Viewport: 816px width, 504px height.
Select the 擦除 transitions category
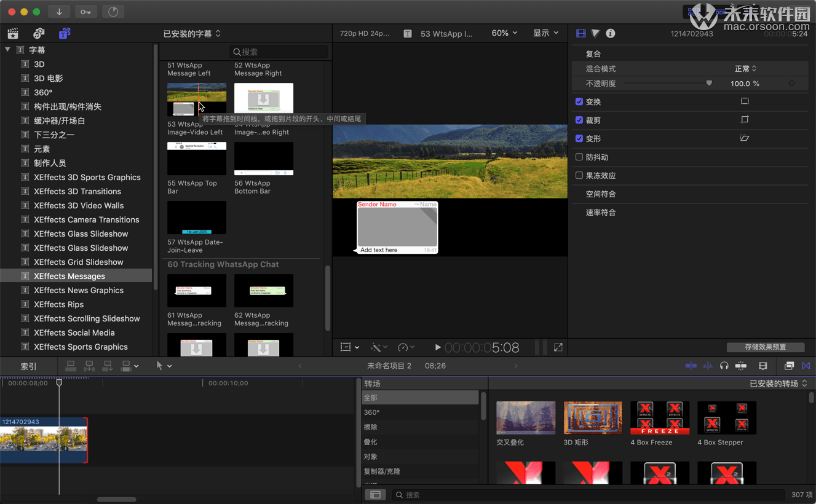tap(371, 427)
